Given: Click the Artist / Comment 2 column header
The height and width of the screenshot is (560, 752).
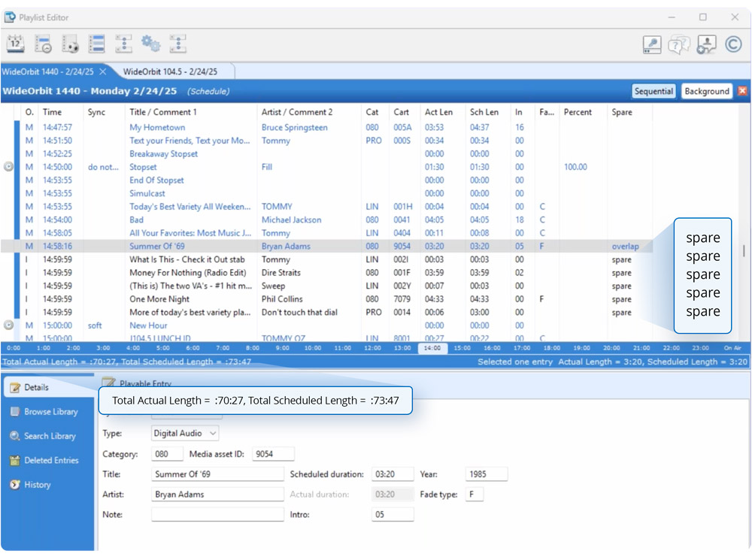Looking at the screenshot, I should click(296, 112).
